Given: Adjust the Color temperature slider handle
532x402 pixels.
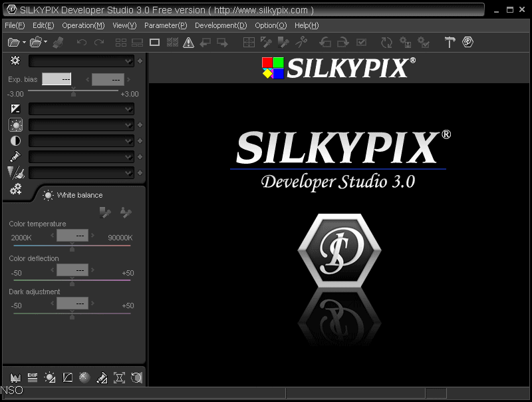Looking at the screenshot, I should click(x=72, y=248).
